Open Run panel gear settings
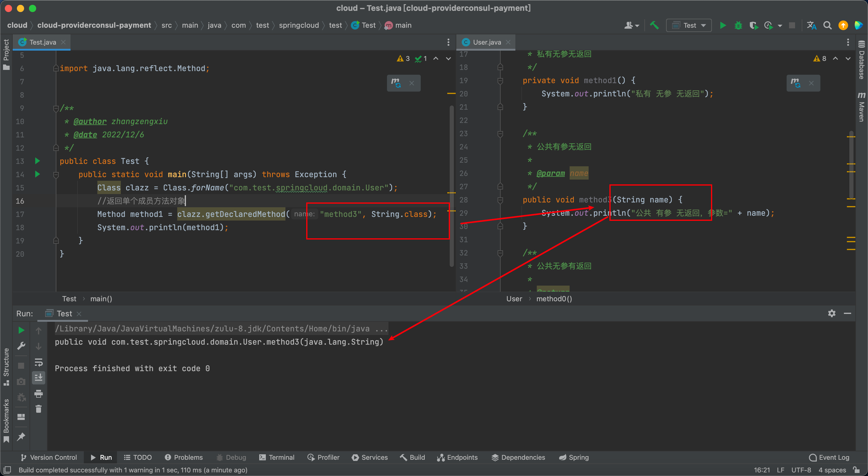Viewport: 868px width, 476px height. point(831,313)
